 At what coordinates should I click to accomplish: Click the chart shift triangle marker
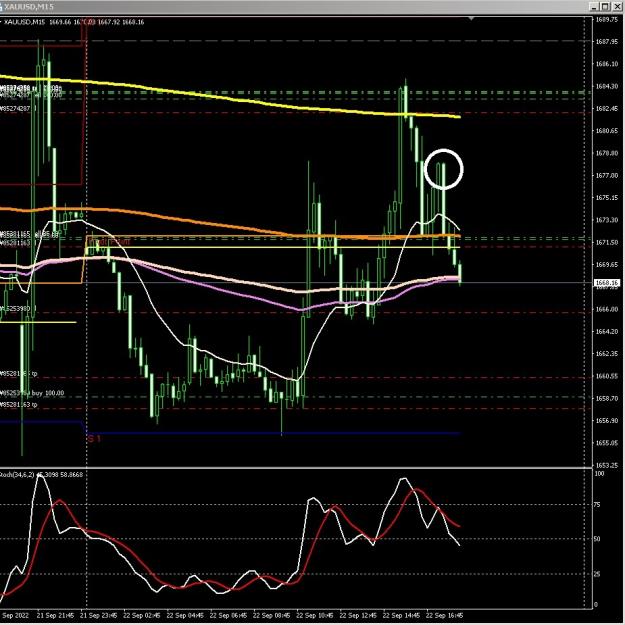click(x=472, y=19)
